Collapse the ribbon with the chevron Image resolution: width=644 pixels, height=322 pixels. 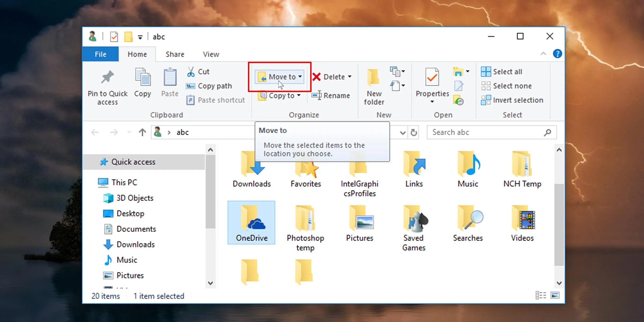tap(544, 54)
